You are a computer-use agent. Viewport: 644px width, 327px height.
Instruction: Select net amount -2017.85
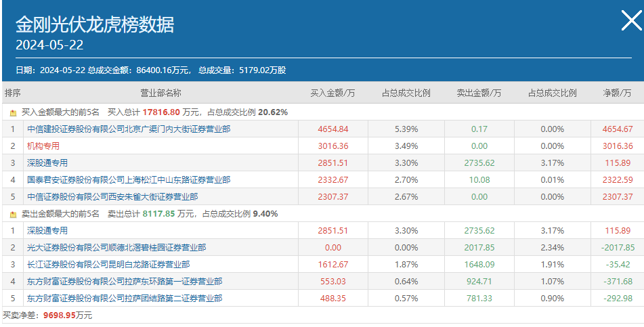(x=618, y=247)
